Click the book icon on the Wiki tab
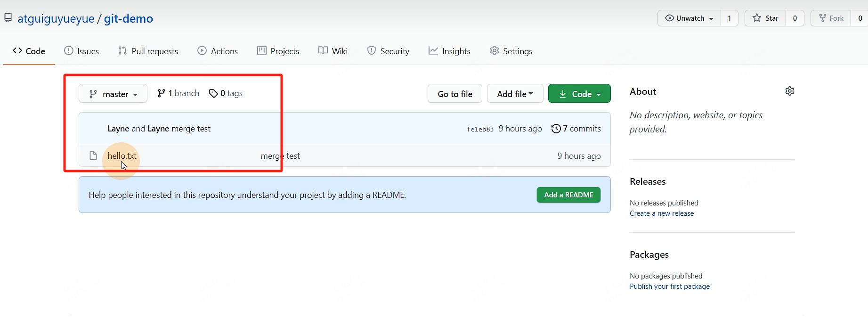The image size is (868, 327). (x=323, y=50)
